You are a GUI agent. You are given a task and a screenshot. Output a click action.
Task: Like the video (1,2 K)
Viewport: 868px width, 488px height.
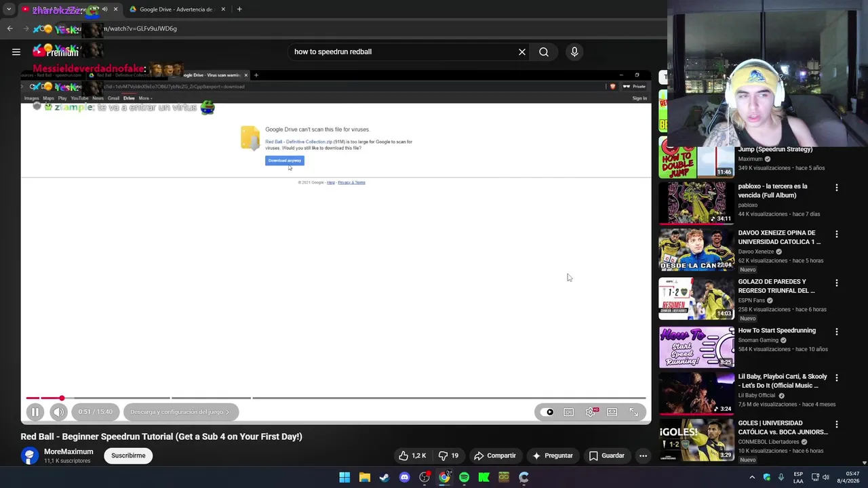pyautogui.click(x=412, y=455)
